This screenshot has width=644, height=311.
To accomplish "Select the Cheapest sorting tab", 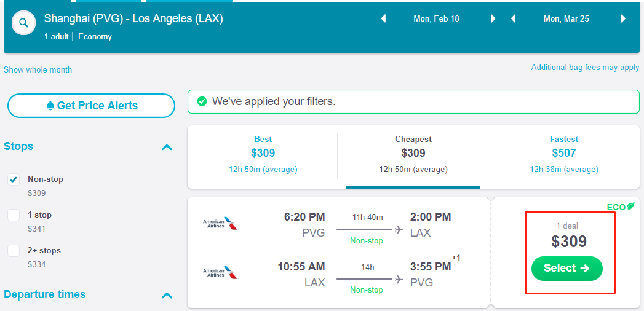I will click(413, 153).
